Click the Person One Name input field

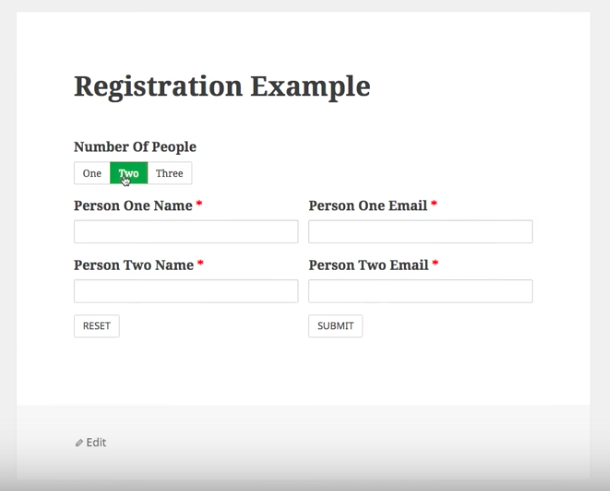(x=186, y=232)
